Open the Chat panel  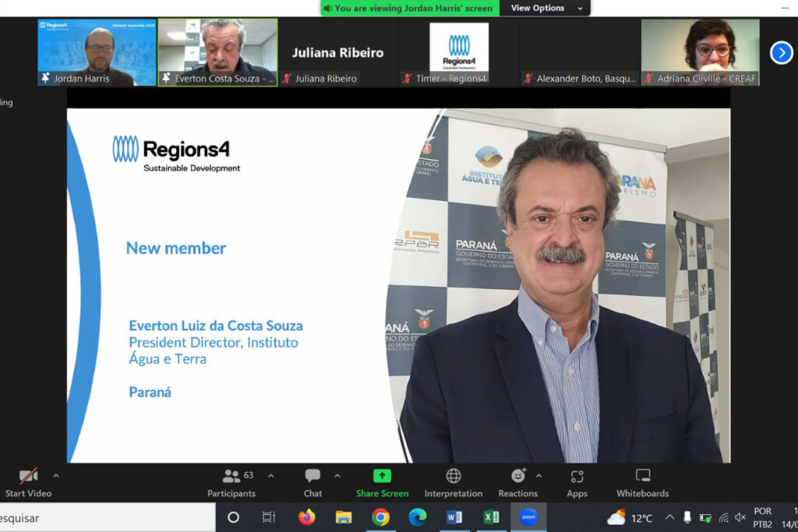(x=312, y=476)
